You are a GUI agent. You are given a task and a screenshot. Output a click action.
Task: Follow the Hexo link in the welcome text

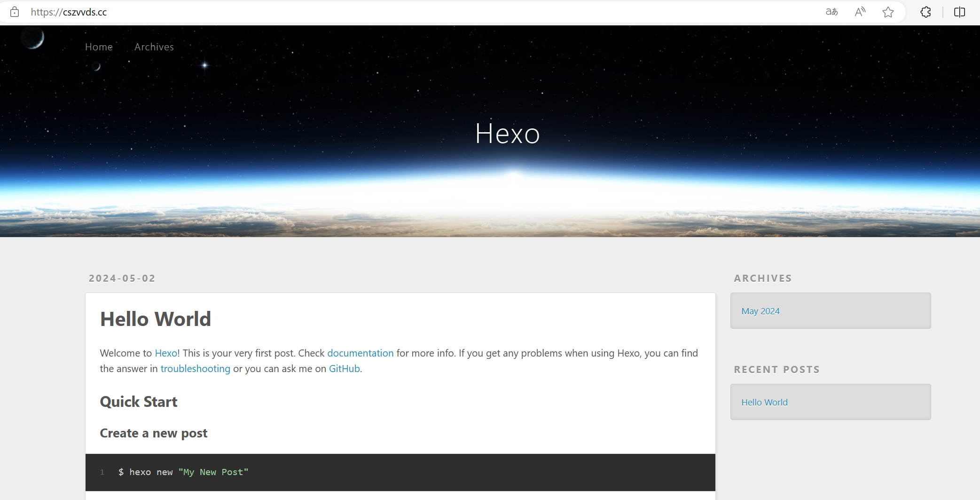pos(166,353)
